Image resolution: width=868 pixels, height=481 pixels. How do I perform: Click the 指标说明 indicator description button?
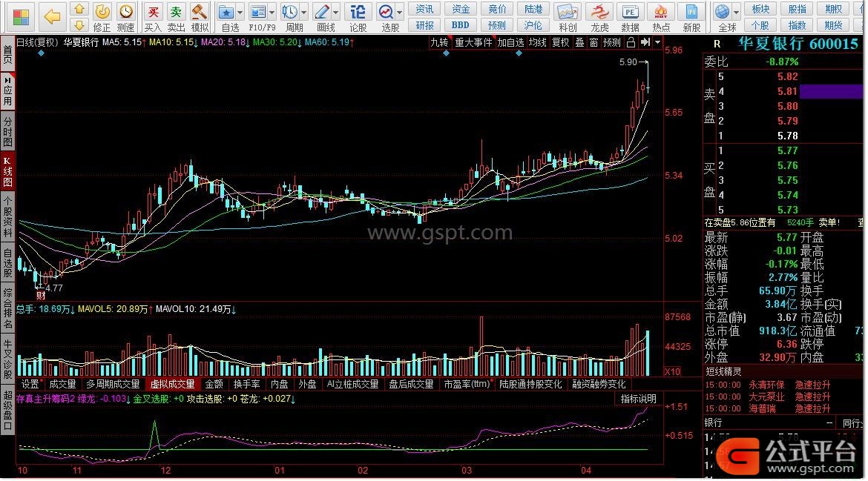coord(638,399)
